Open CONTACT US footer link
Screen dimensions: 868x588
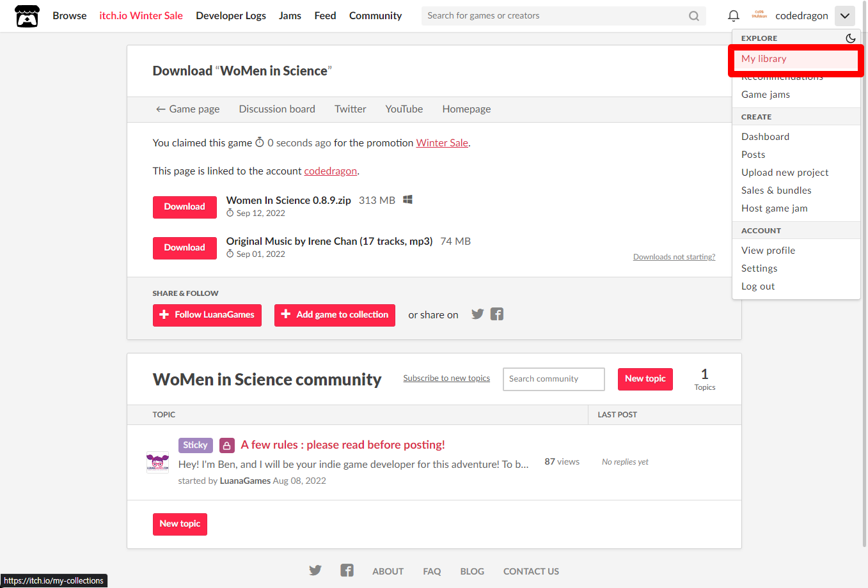[531, 571]
